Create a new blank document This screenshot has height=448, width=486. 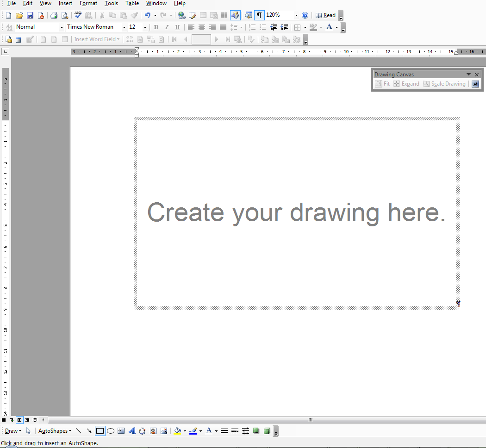pyautogui.click(x=8, y=15)
